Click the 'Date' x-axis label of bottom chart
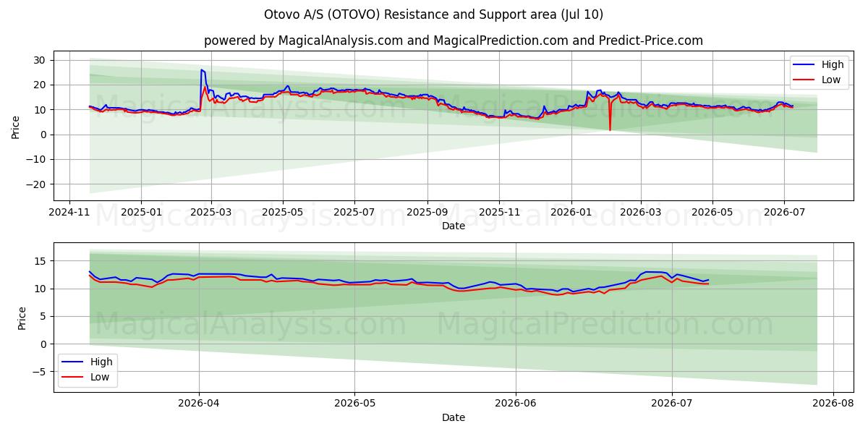Screen dimensions: 868x434 tap(454, 418)
